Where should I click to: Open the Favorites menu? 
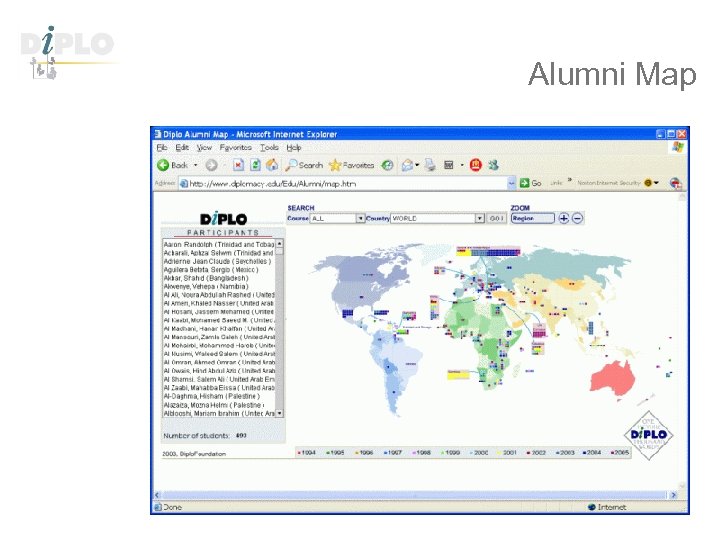click(236, 147)
